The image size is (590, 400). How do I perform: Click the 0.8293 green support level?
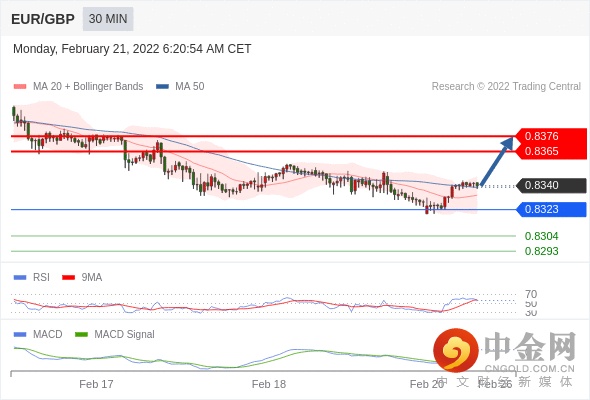541,251
